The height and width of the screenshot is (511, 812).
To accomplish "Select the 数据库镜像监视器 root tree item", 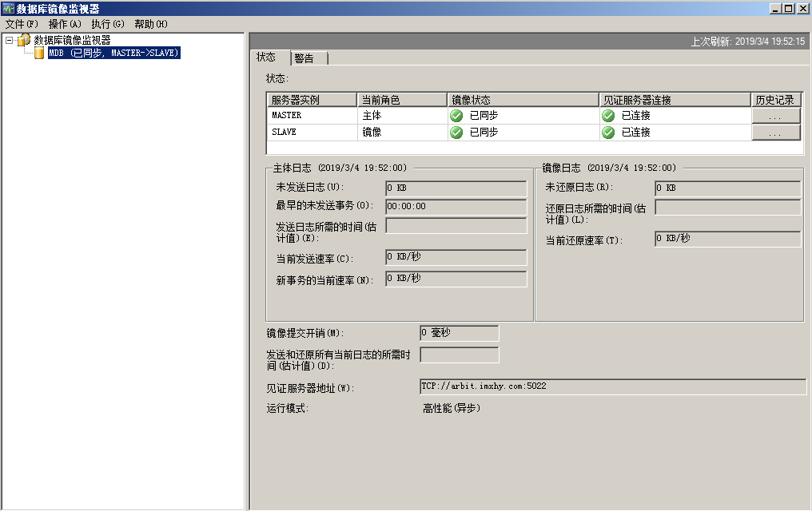I will pos(72,40).
